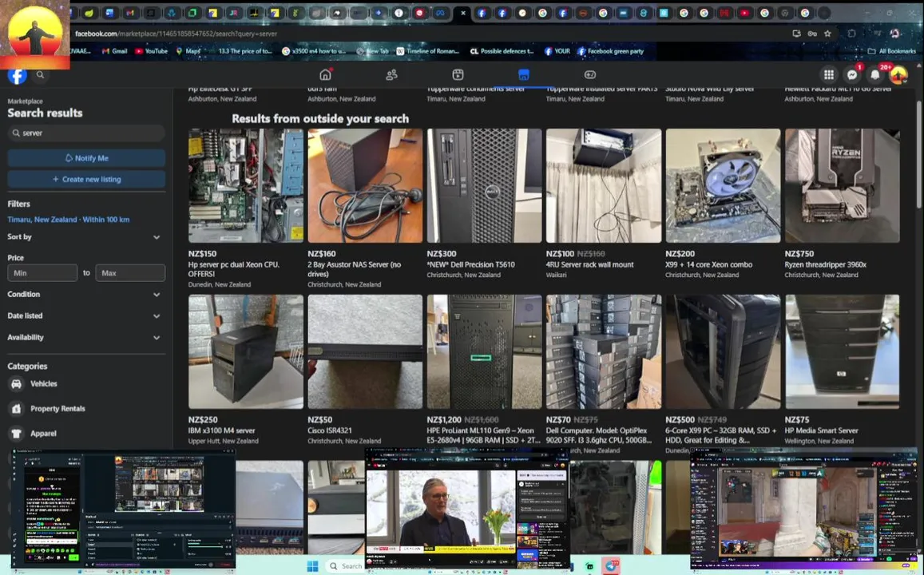This screenshot has height=575, width=924.
Task: Open the Messenger icon
Action: (851, 75)
